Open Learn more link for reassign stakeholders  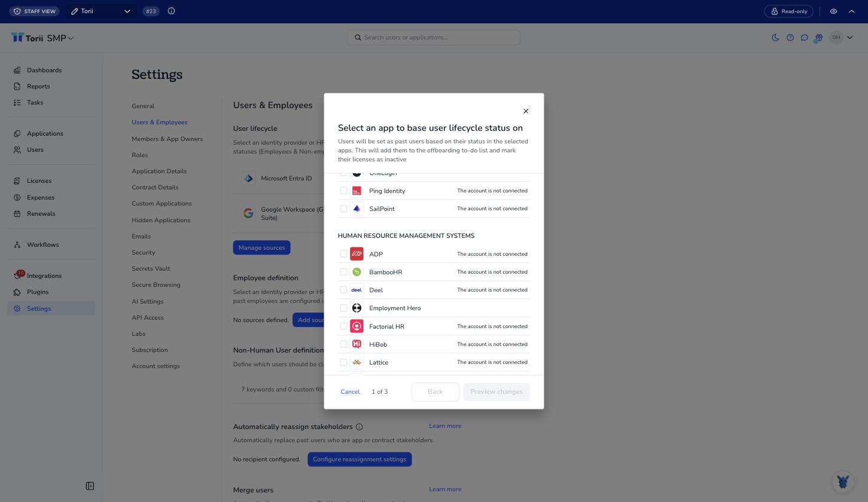[445, 426]
